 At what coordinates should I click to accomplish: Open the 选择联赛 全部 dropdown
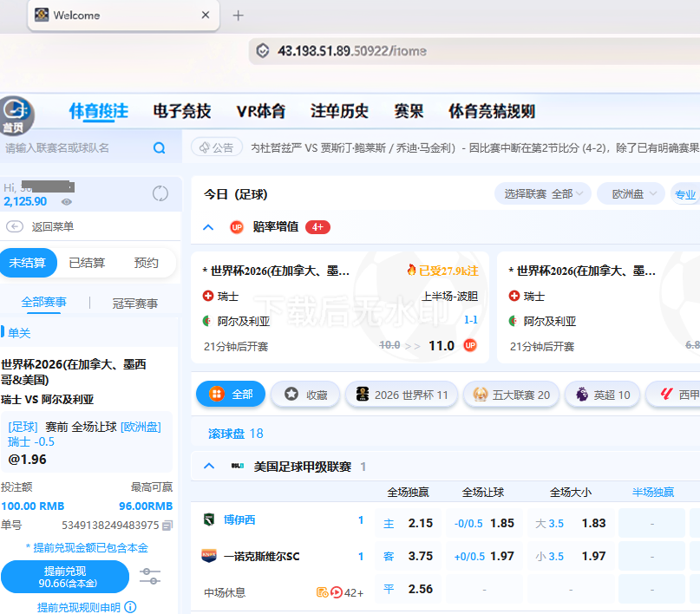(x=543, y=194)
